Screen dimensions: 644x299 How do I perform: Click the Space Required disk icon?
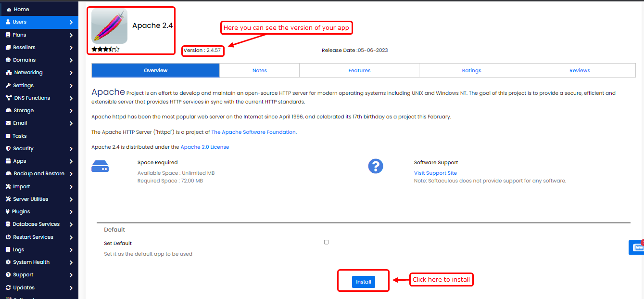tap(100, 167)
